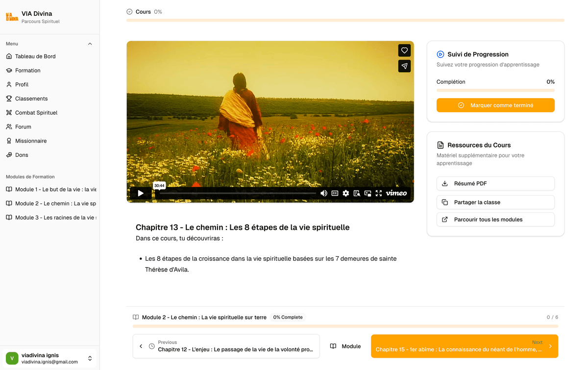Click the 0 / 6 lesson counter
This screenshot has width=588, height=370.
click(x=552, y=317)
